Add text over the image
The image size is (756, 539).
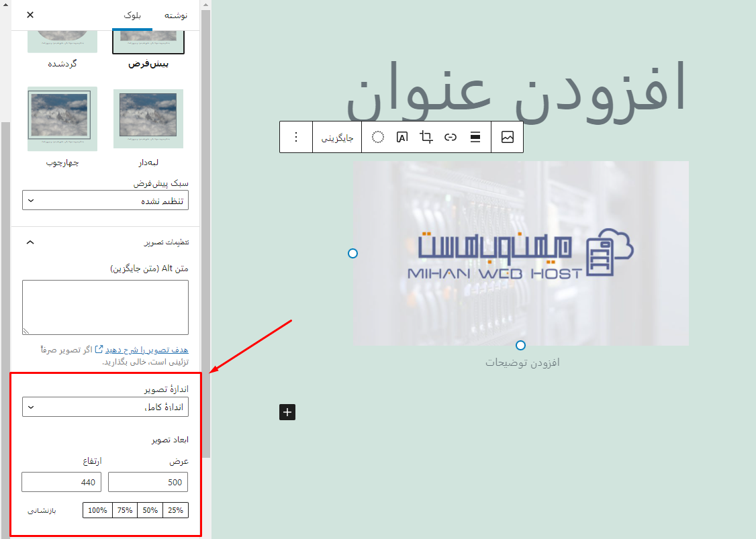coord(402,138)
